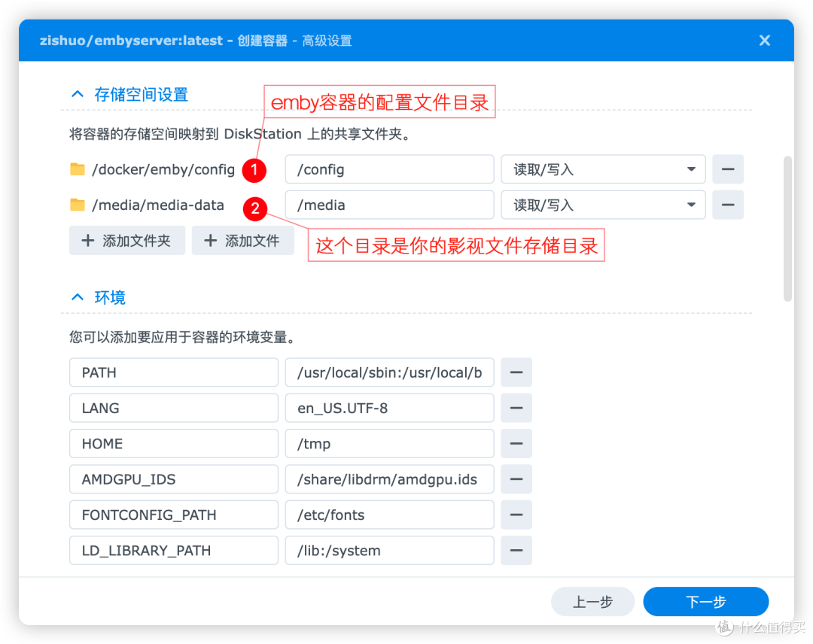Viewport: 813px width, 644px height.
Task: Click the red badge numbered 1
Action: pyautogui.click(x=254, y=171)
